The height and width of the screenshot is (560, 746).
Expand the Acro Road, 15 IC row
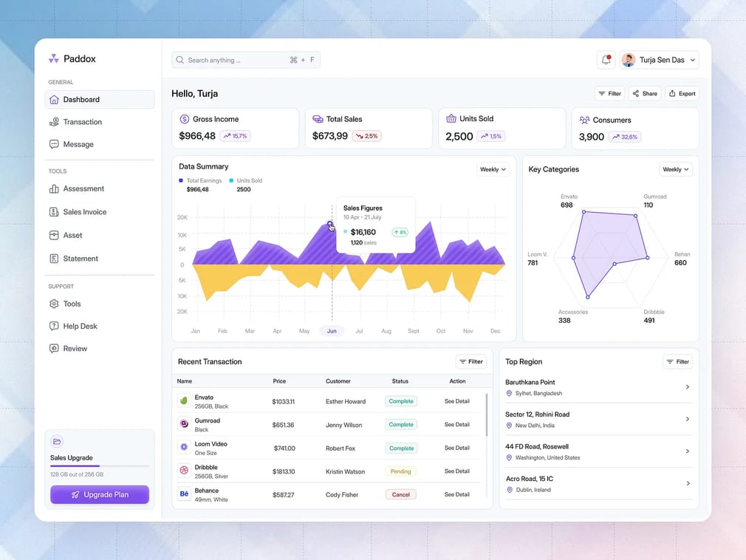(x=688, y=483)
